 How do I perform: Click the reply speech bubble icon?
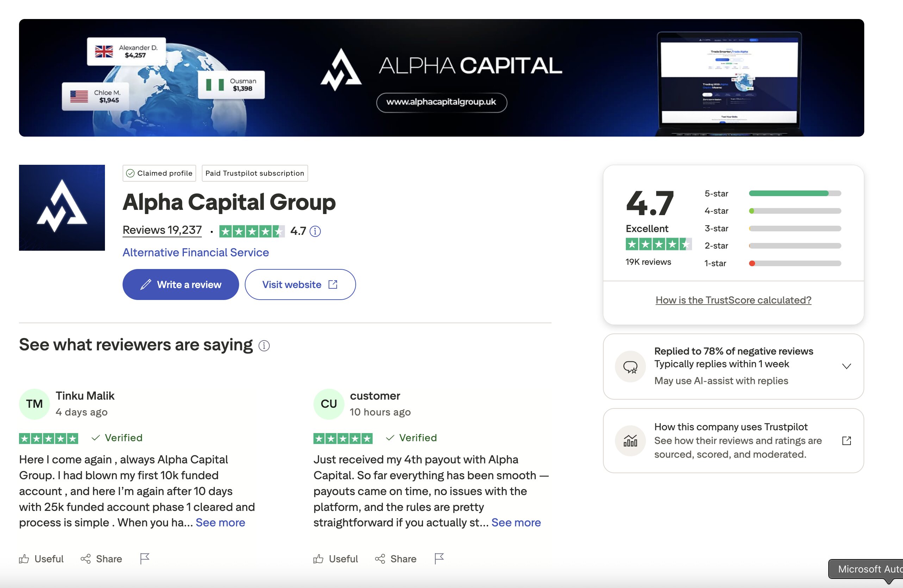[x=630, y=367]
